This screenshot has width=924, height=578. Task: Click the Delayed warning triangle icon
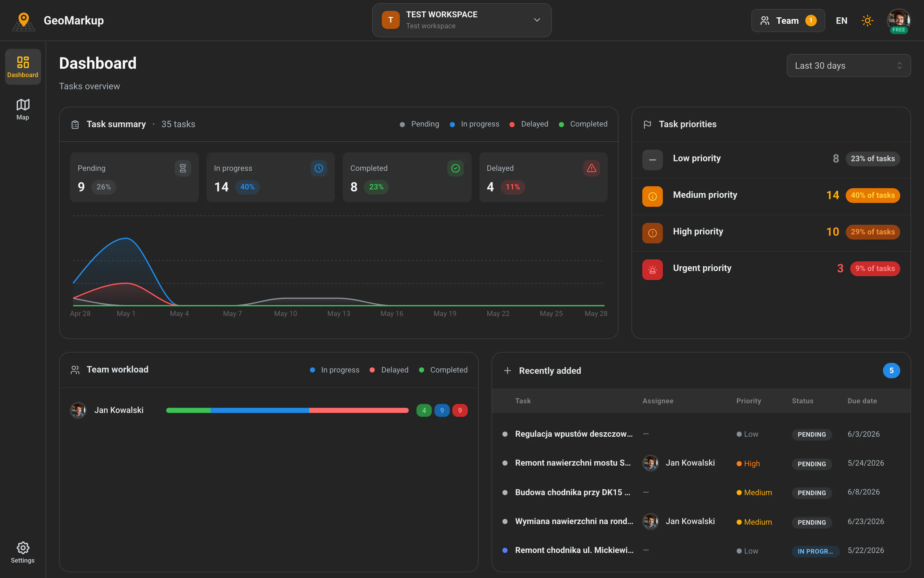pyautogui.click(x=591, y=168)
